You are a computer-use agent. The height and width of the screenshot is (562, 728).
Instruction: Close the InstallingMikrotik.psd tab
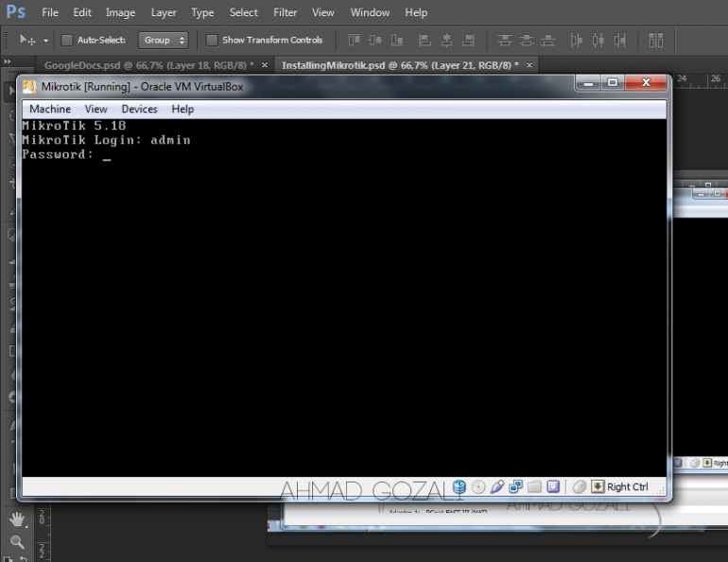pyautogui.click(x=529, y=64)
